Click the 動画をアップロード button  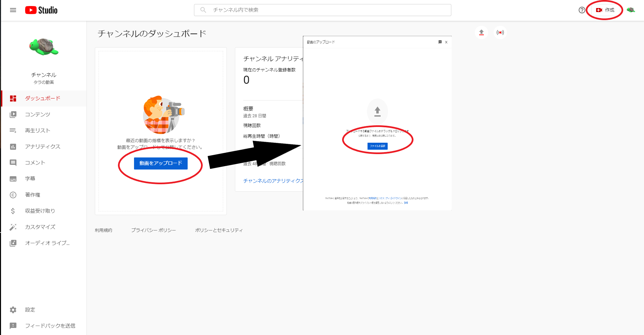coord(161,163)
